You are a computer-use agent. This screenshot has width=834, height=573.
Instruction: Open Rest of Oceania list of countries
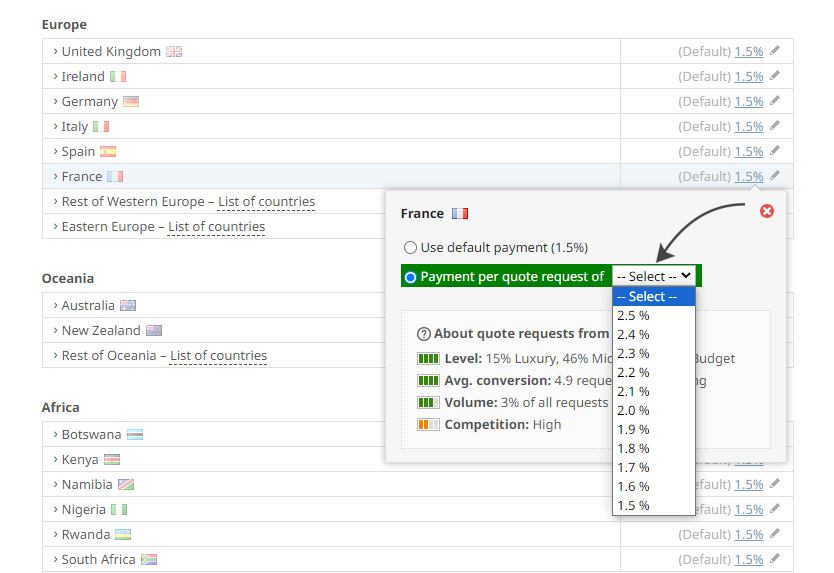click(x=218, y=355)
